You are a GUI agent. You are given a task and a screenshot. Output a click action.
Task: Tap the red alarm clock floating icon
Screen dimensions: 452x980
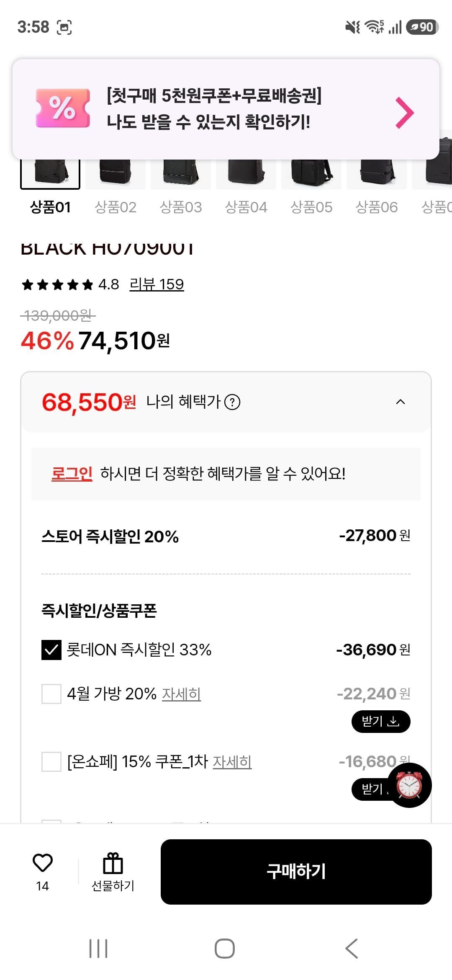pos(409,785)
